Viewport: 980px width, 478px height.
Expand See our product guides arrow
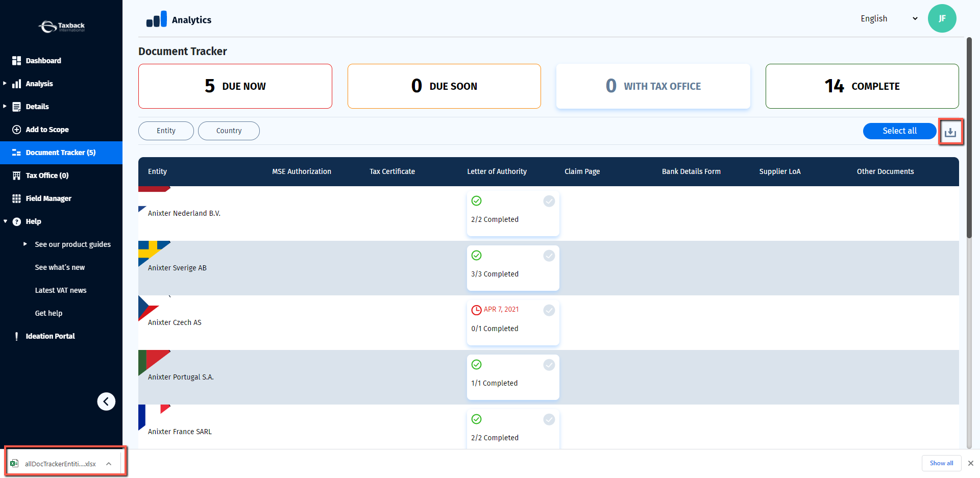click(x=25, y=244)
